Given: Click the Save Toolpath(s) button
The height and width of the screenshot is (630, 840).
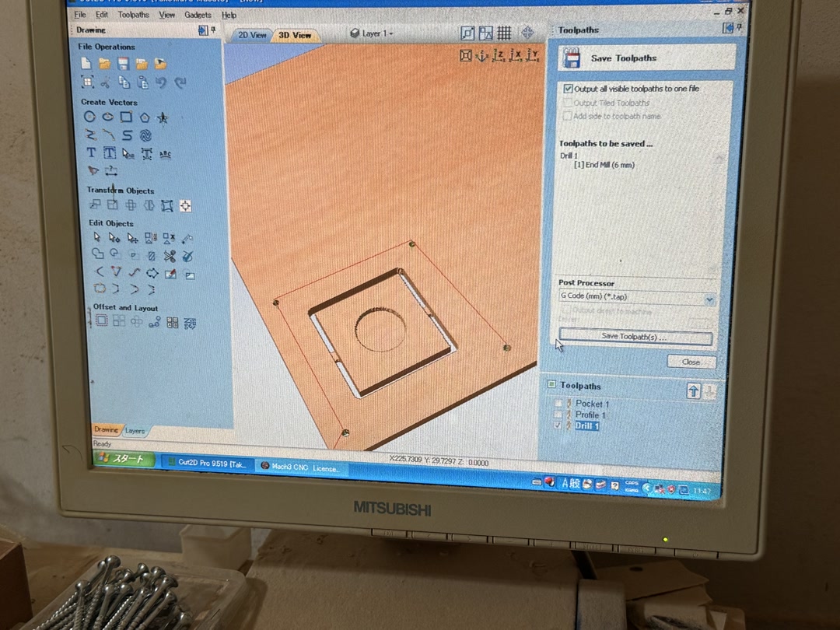Looking at the screenshot, I should click(635, 336).
